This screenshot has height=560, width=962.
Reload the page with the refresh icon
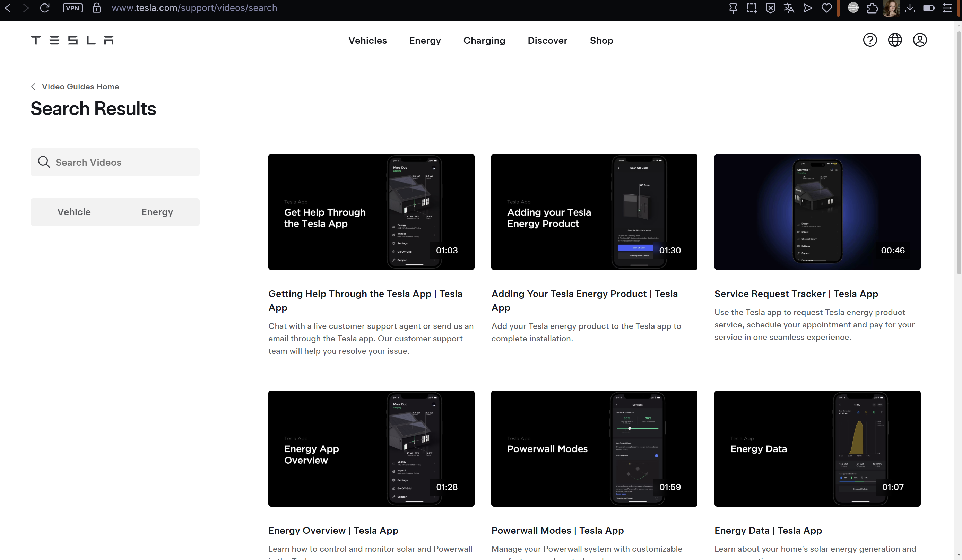pyautogui.click(x=45, y=8)
